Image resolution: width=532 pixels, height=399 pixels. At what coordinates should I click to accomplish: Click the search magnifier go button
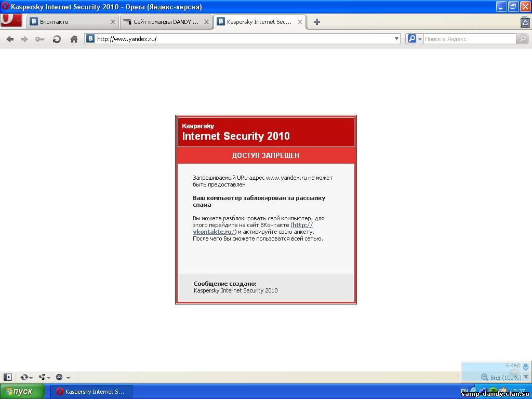(522, 39)
